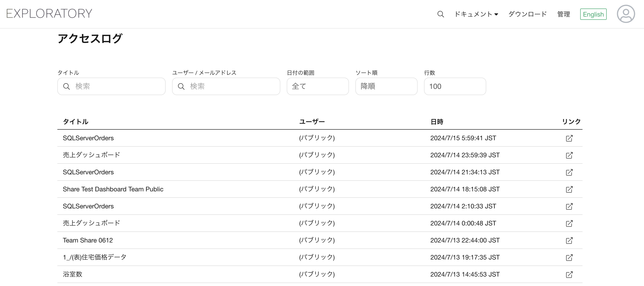Open link for 売上ダッシュボード at 2024/7/14 23:59:39
Screen dimensions: 644x286
[x=569, y=155]
